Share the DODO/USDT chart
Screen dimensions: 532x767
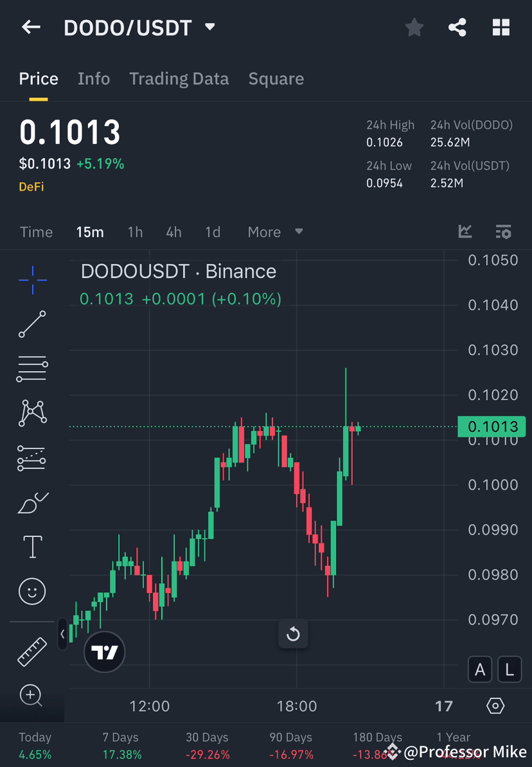click(x=457, y=27)
